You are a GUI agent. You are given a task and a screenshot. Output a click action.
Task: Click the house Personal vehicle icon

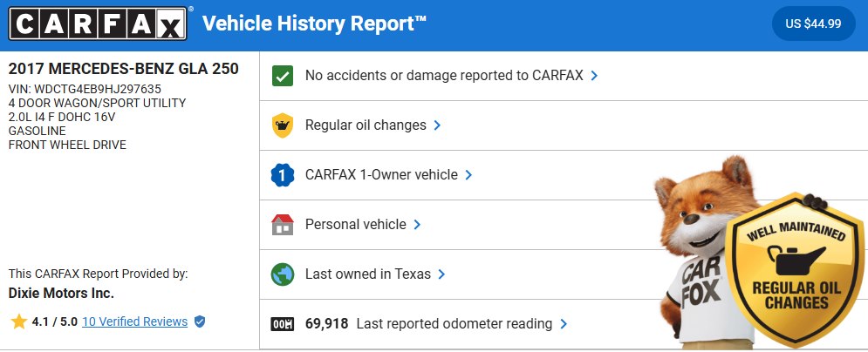(x=283, y=225)
